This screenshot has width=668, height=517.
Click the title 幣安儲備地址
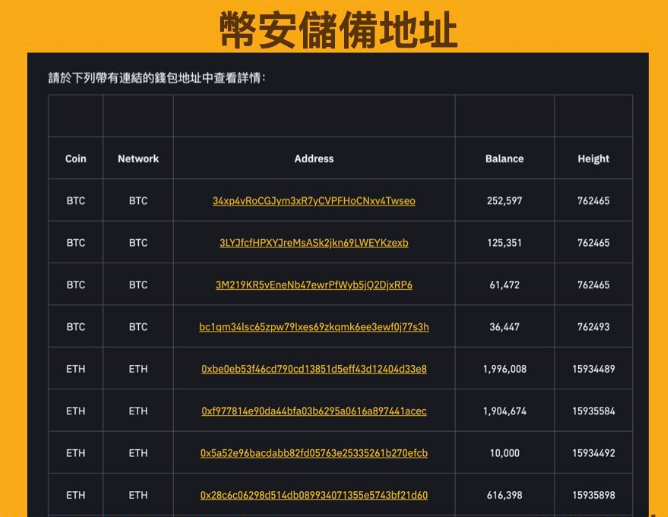339,30
